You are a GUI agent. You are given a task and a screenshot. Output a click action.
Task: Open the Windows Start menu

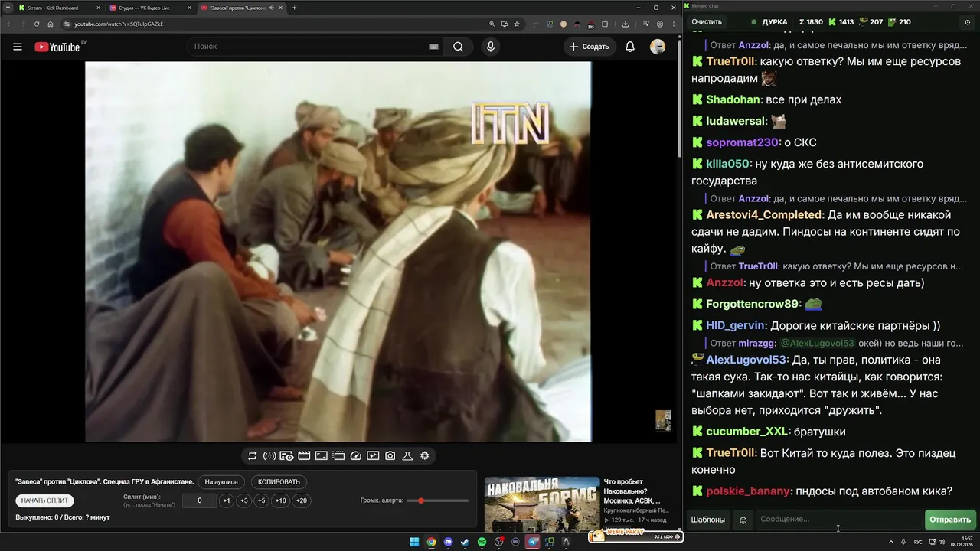[x=414, y=542]
